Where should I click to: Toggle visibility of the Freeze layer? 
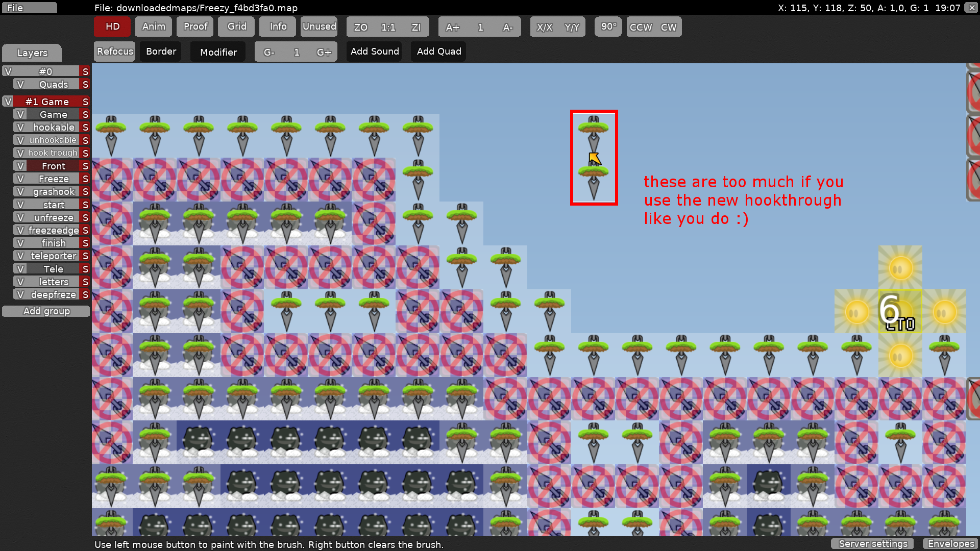(x=20, y=179)
